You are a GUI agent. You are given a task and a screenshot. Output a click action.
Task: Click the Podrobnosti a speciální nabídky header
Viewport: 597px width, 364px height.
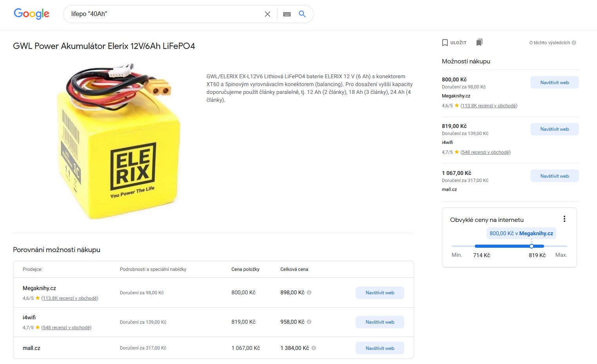point(153,269)
